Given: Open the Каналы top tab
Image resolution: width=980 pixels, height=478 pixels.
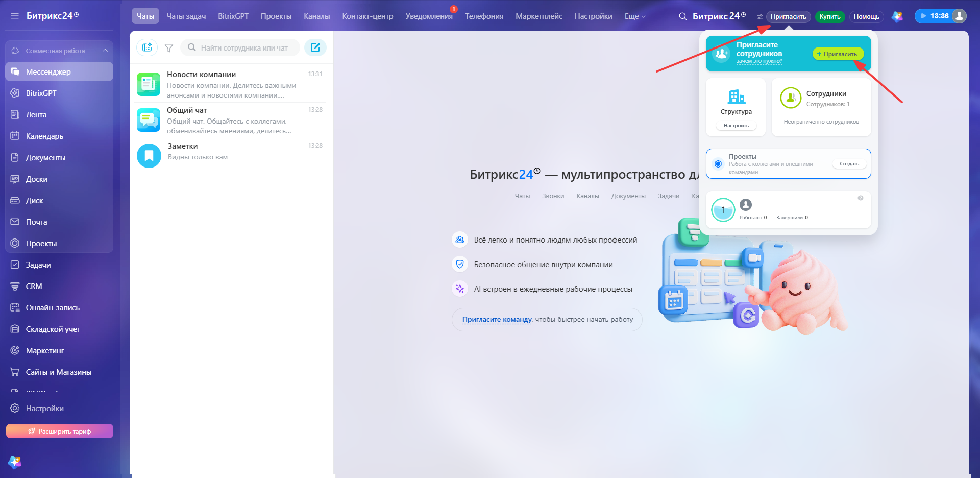Looking at the screenshot, I should coord(317,16).
